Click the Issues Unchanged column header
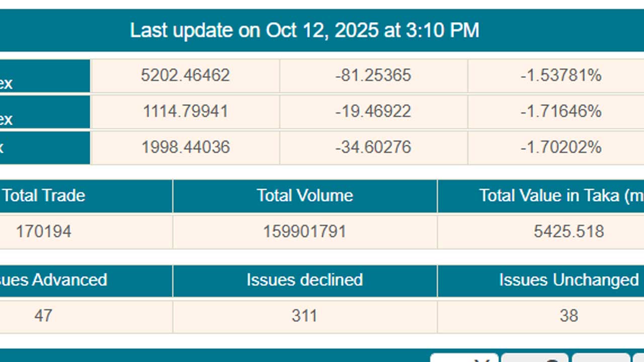Image resolution: width=644 pixels, height=362 pixels. pyautogui.click(x=569, y=280)
